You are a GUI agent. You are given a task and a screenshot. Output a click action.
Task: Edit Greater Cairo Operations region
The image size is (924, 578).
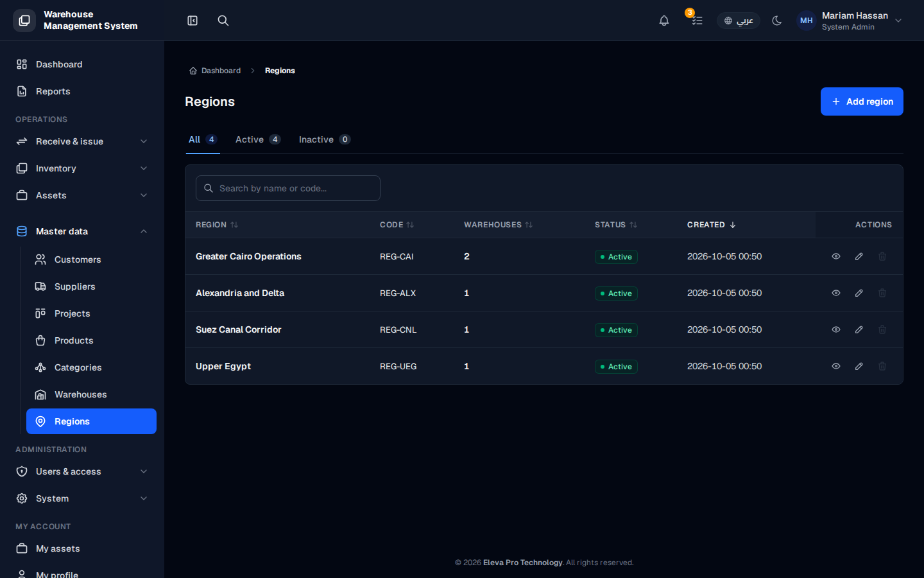(x=859, y=256)
